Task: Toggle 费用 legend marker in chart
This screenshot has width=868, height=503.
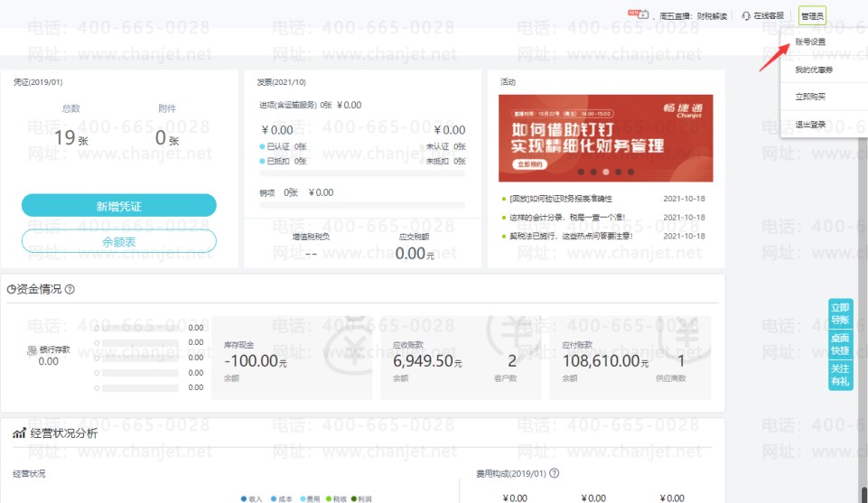Action: coord(303,498)
